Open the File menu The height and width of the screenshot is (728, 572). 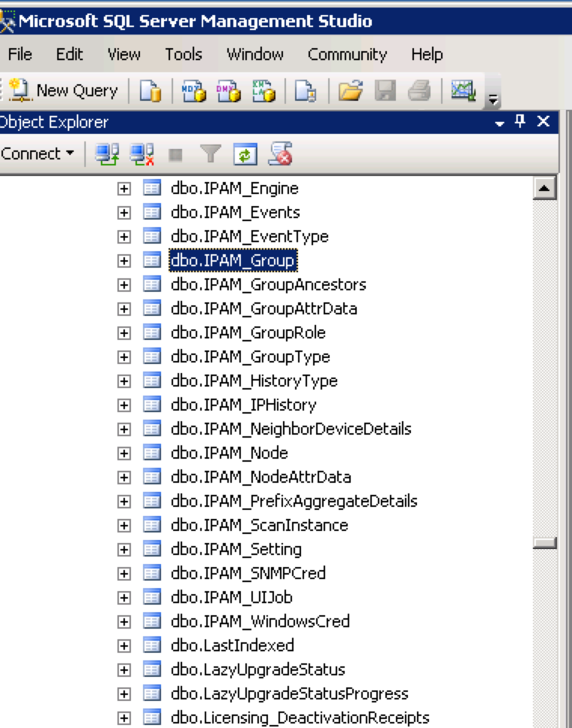(20, 54)
